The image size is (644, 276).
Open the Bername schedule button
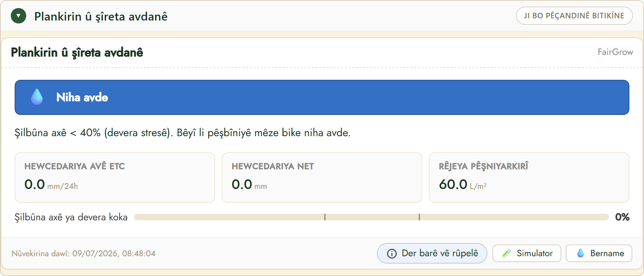(x=599, y=253)
